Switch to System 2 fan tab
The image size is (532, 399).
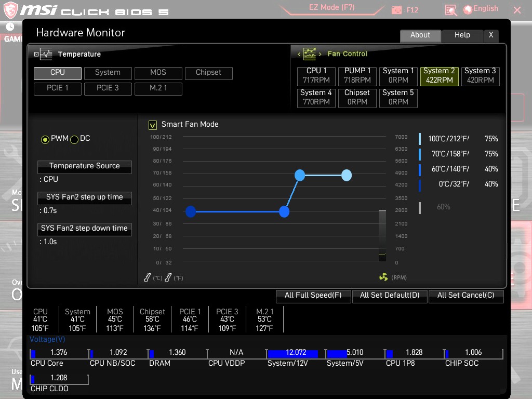(x=440, y=76)
